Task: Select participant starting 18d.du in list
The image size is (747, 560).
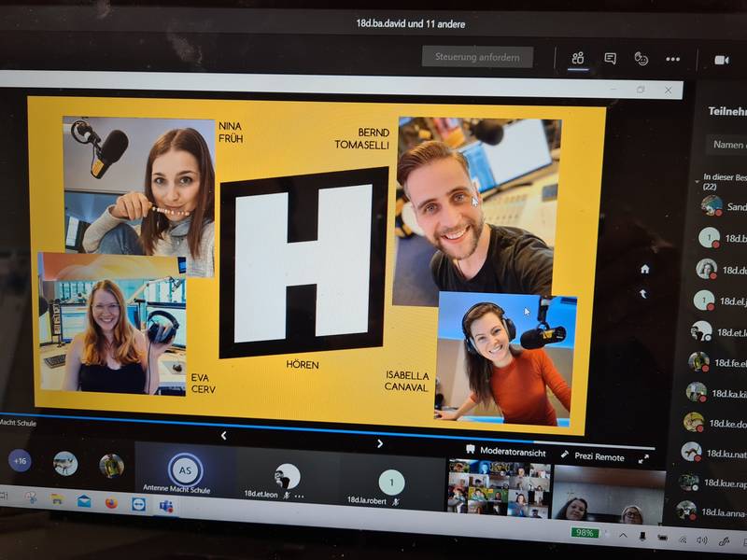Action: click(x=720, y=270)
